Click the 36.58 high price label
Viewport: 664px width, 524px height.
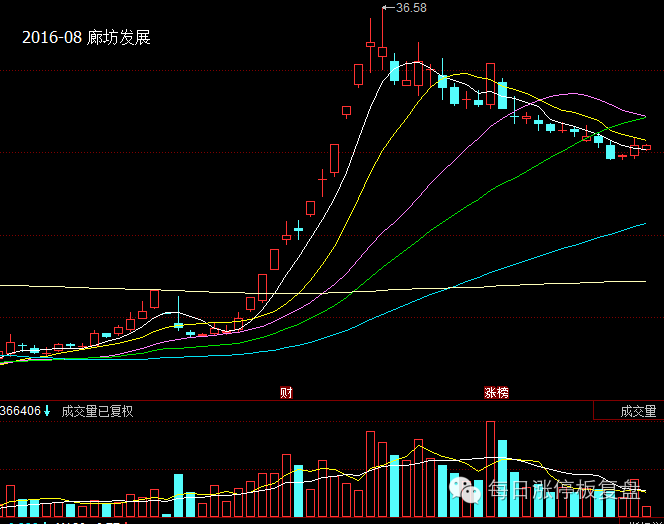point(411,8)
